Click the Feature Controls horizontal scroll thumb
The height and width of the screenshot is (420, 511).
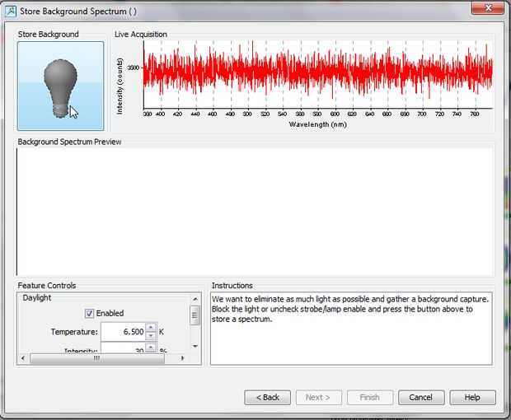pos(97,358)
